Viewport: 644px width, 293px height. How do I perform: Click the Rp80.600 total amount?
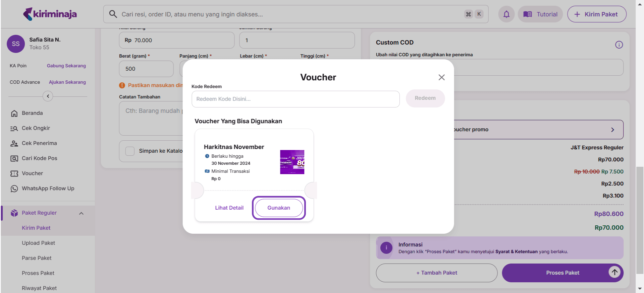pyautogui.click(x=609, y=214)
